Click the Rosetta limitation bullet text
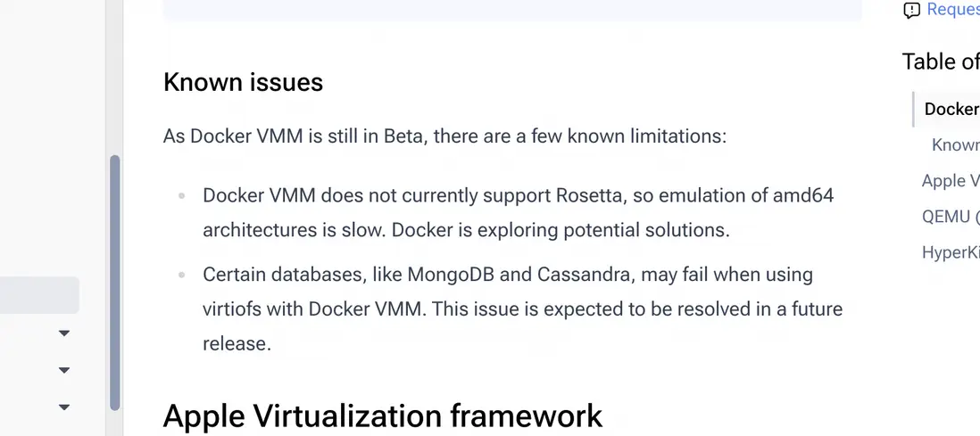This screenshot has width=980, height=436. click(518, 212)
